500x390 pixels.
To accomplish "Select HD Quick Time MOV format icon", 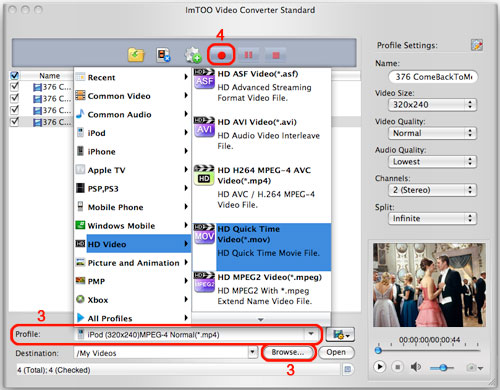I will pos(204,234).
